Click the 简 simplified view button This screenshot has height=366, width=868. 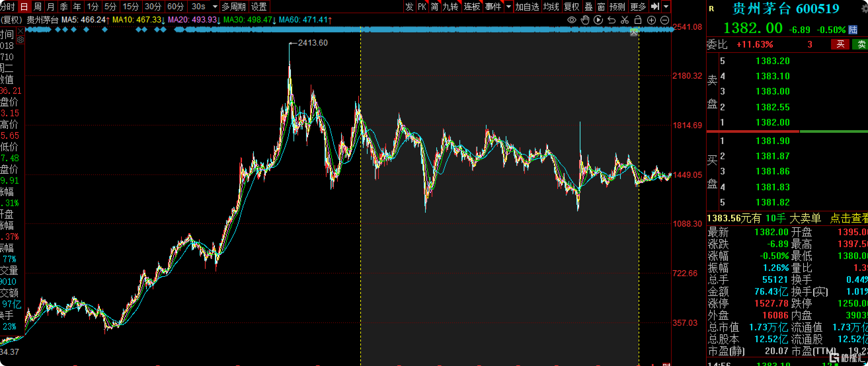[435, 6]
